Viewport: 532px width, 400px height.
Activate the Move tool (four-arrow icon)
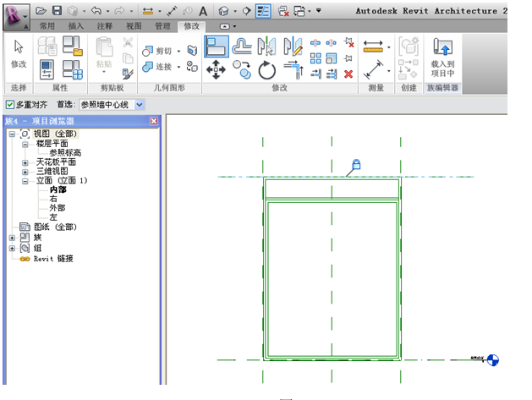tap(216, 70)
